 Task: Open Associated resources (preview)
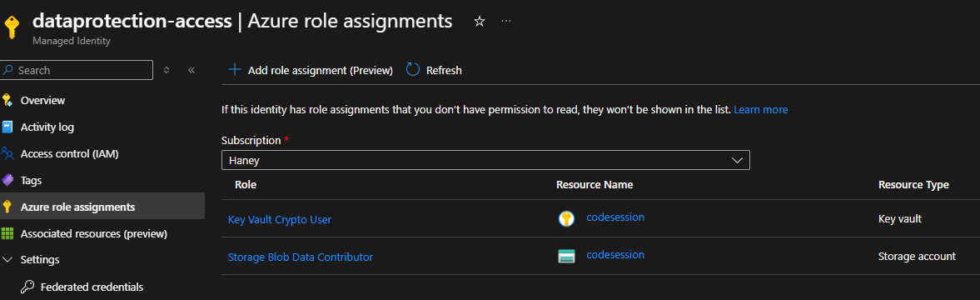point(94,233)
